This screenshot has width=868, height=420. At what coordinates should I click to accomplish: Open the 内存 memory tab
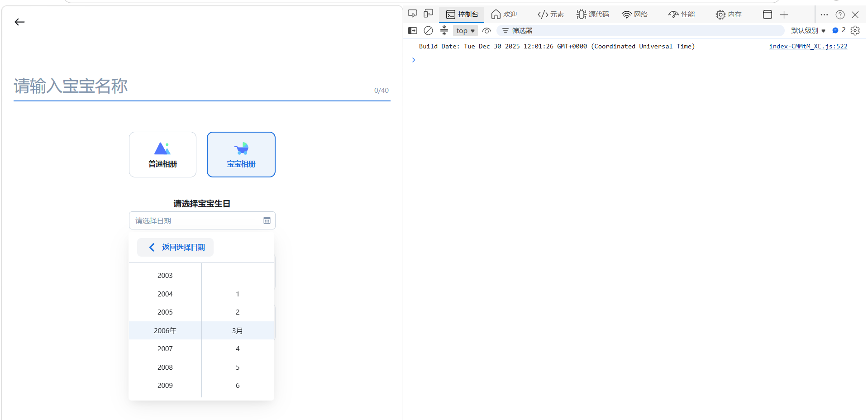729,14
